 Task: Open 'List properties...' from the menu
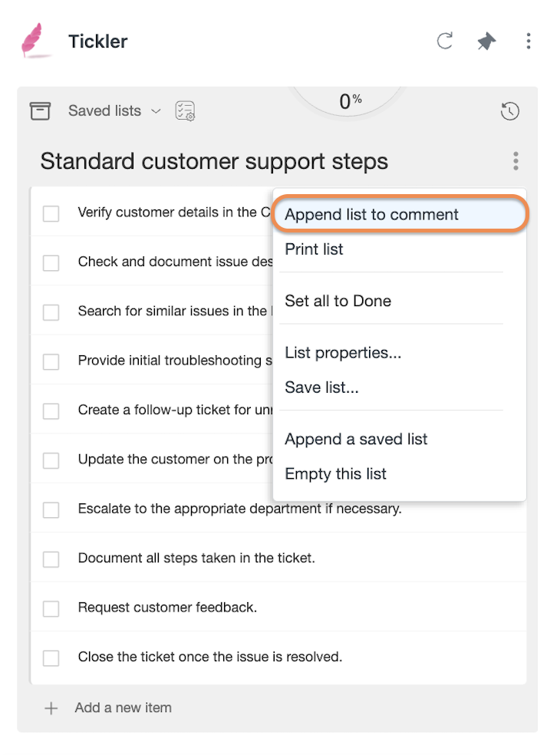point(343,353)
